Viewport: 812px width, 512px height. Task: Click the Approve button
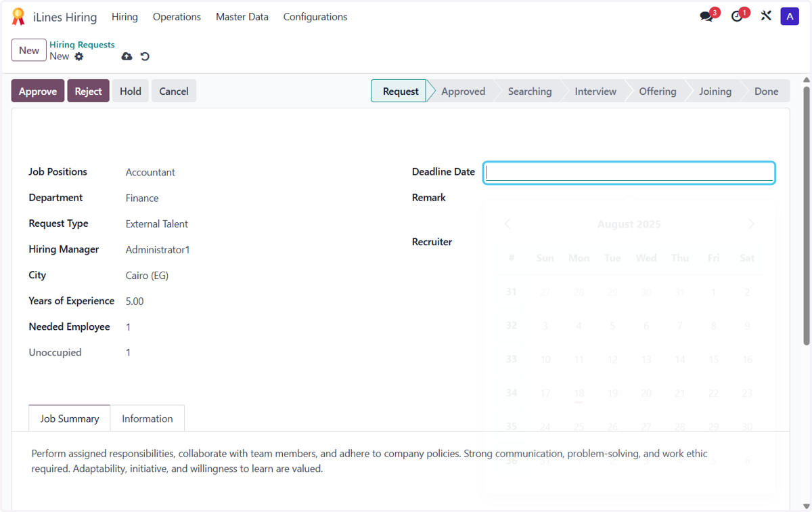pos(38,91)
